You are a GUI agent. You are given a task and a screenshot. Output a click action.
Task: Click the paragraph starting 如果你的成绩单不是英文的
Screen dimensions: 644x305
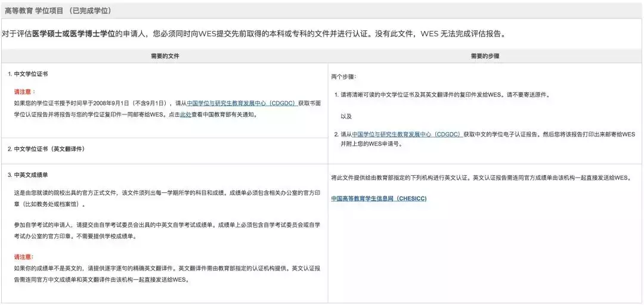click(167, 273)
